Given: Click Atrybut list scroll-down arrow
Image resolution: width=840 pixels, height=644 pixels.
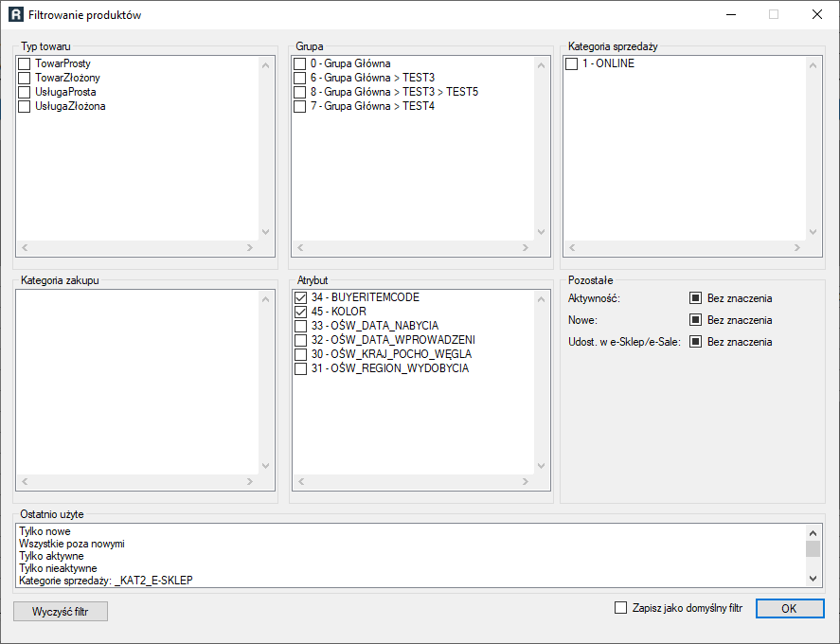Looking at the screenshot, I should [541, 466].
